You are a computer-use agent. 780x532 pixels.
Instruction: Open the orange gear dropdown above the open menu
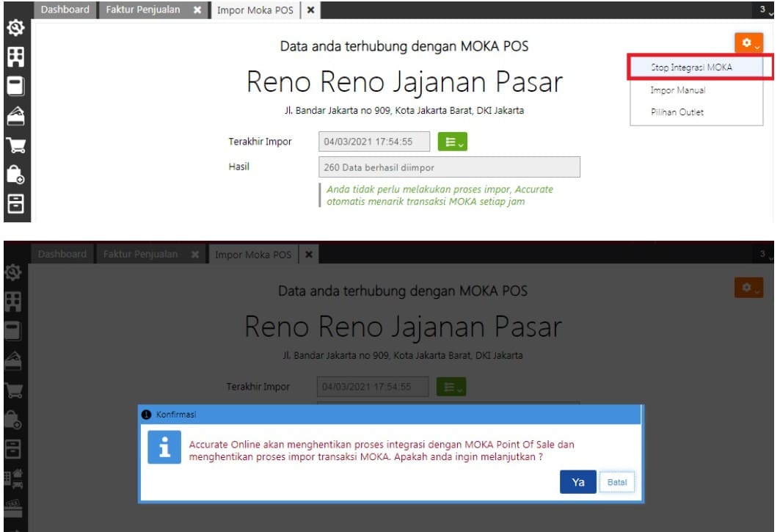[x=748, y=44]
